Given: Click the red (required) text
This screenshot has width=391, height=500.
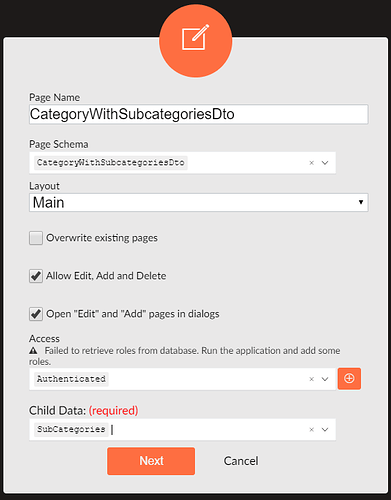Looking at the screenshot, I should tap(113, 410).
